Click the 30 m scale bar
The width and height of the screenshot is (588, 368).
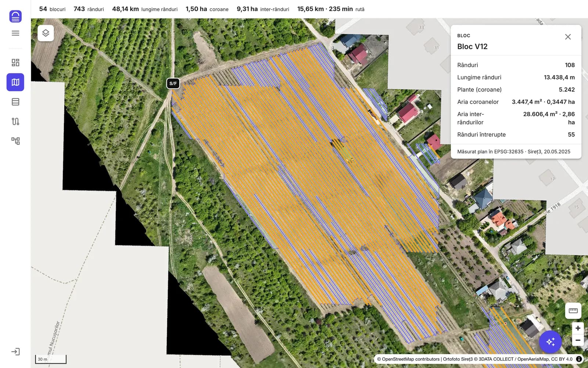coord(51,359)
